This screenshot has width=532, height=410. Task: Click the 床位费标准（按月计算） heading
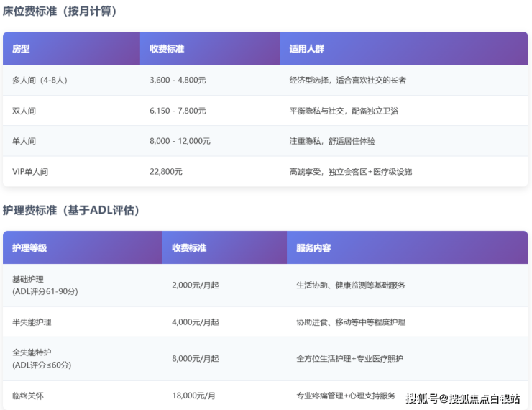coord(60,12)
